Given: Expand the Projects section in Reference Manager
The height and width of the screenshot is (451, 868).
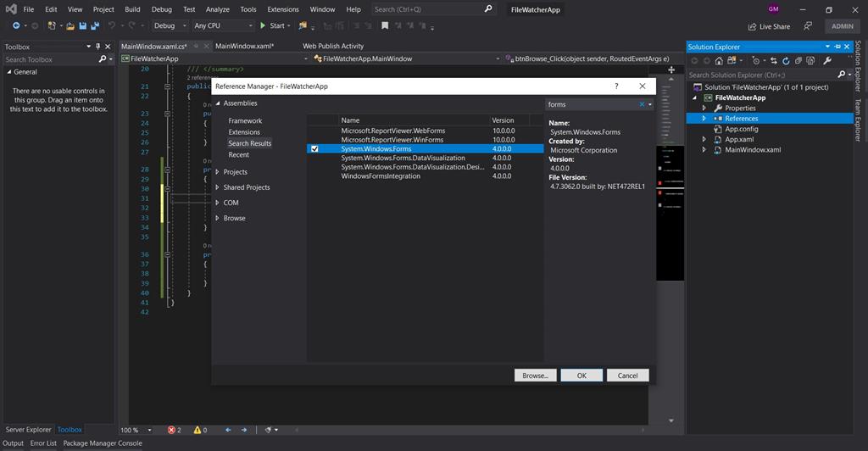Looking at the screenshot, I should point(217,172).
